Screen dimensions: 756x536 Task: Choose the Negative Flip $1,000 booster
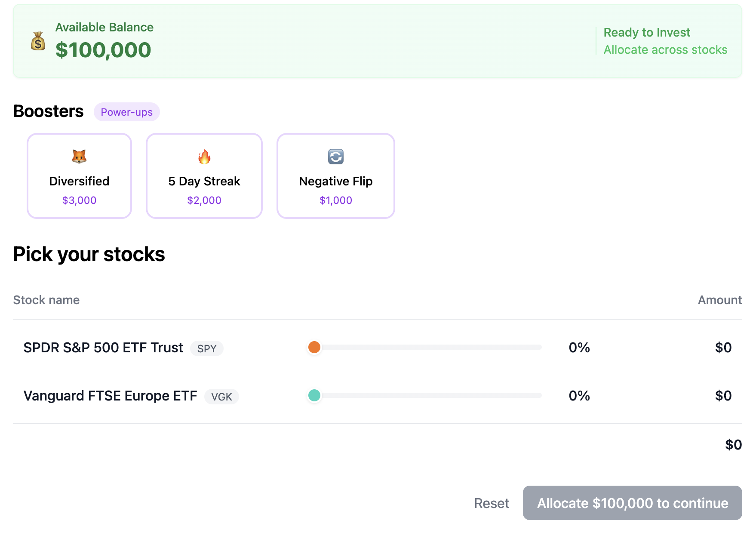click(336, 176)
